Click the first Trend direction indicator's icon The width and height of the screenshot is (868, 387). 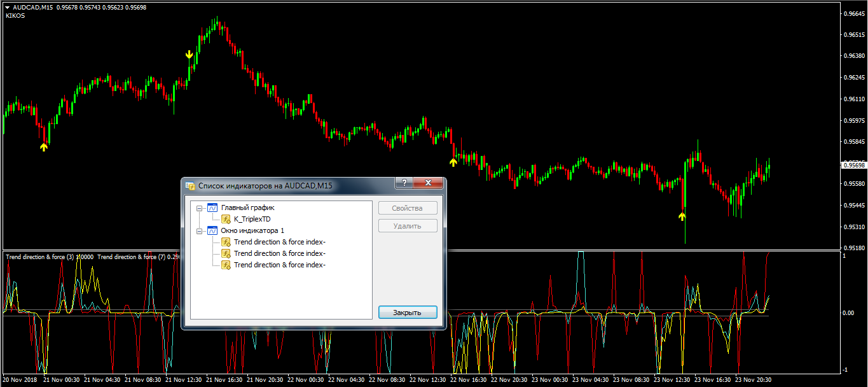click(226, 242)
